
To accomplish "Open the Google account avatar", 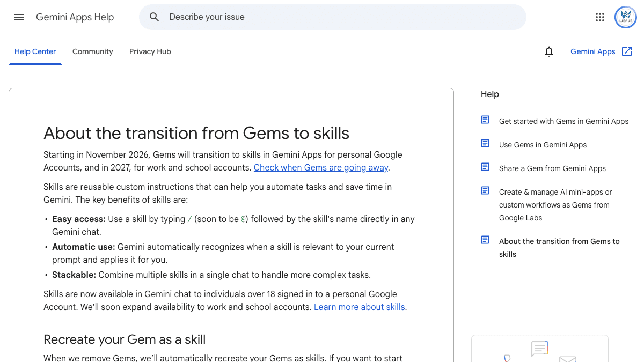I will pyautogui.click(x=625, y=17).
